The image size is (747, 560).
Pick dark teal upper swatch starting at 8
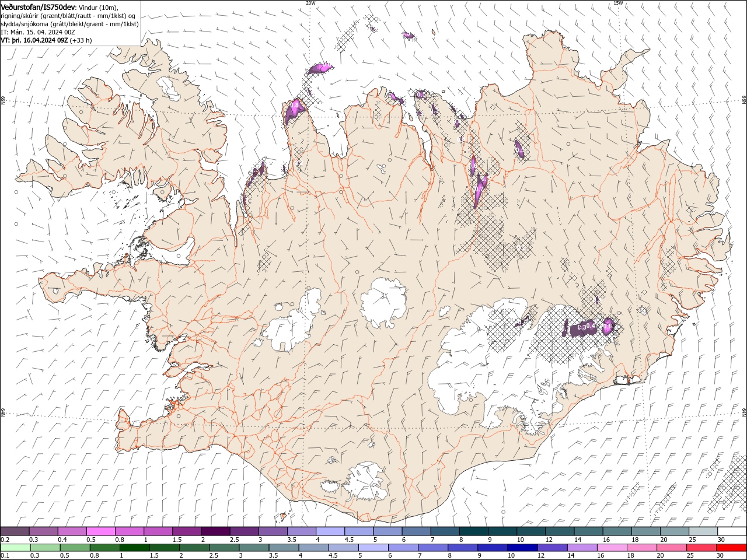point(474,531)
